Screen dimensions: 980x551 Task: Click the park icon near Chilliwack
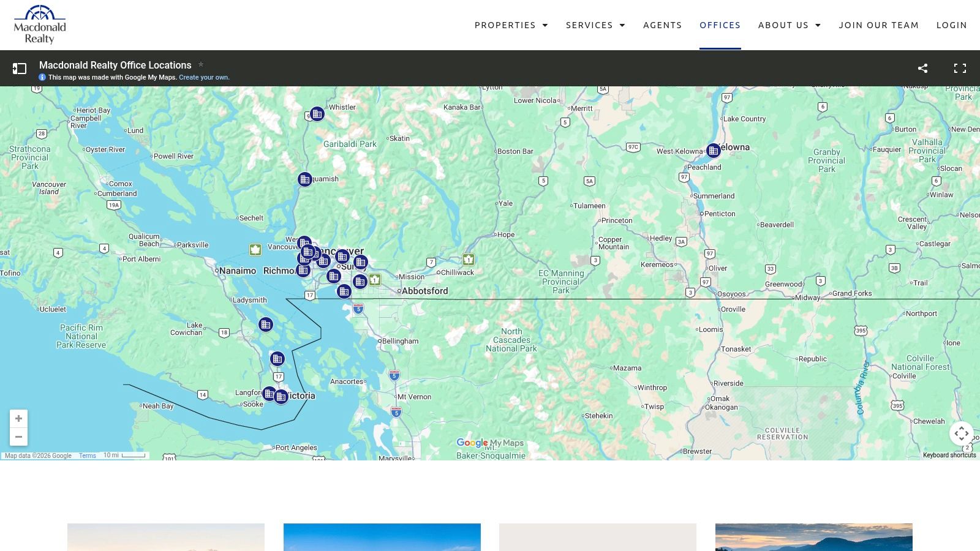[469, 259]
